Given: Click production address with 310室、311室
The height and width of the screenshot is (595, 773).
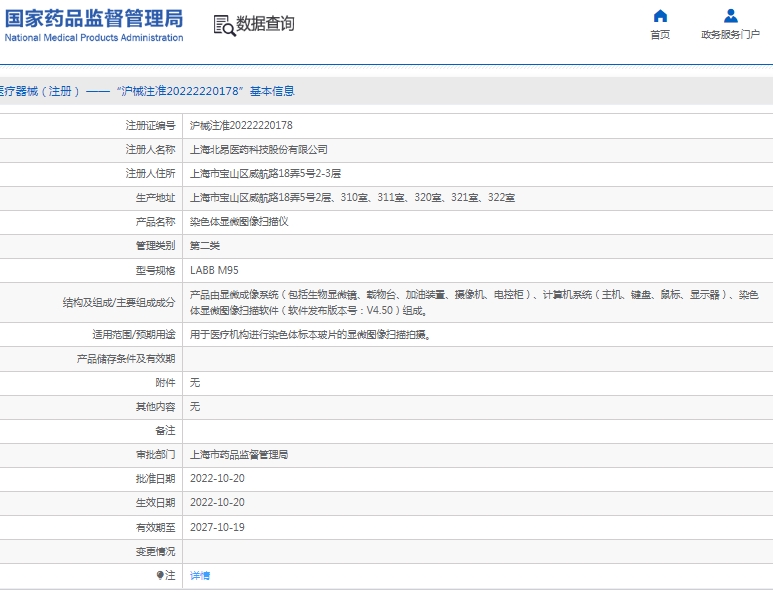Looking at the screenshot, I should point(352,198).
